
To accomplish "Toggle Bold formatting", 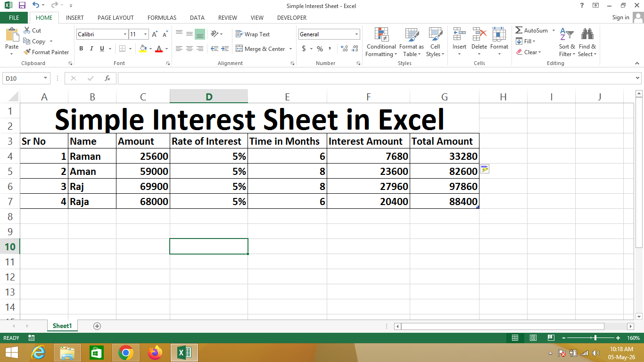I will coord(81,49).
